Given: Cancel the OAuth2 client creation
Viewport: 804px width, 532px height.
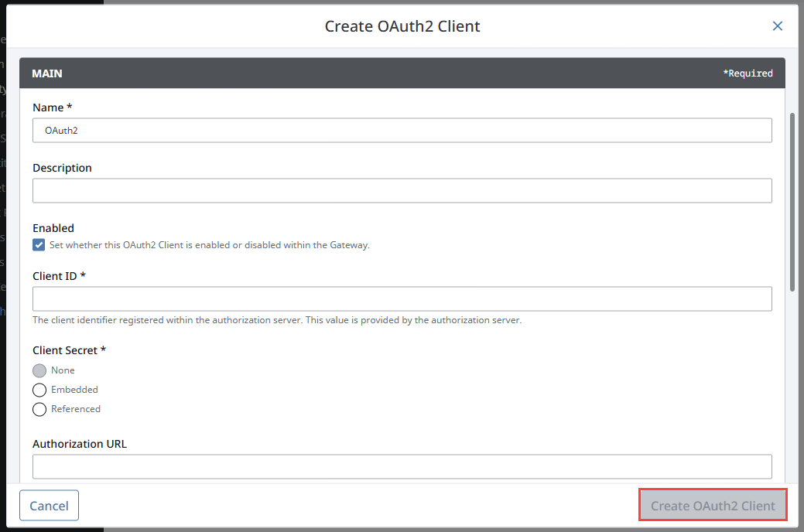Looking at the screenshot, I should 50,506.
